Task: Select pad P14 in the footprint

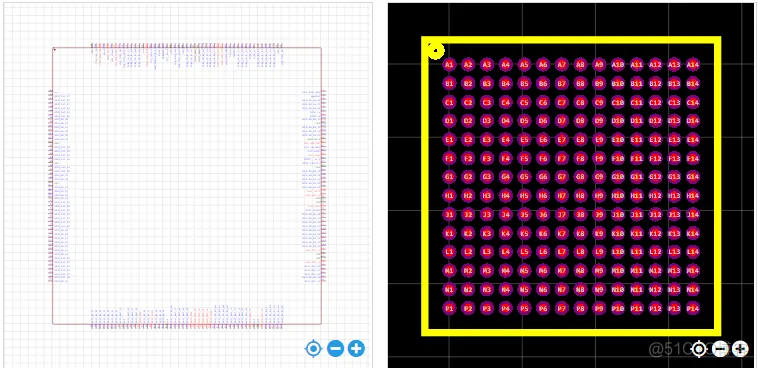Action: pos(693,309)
